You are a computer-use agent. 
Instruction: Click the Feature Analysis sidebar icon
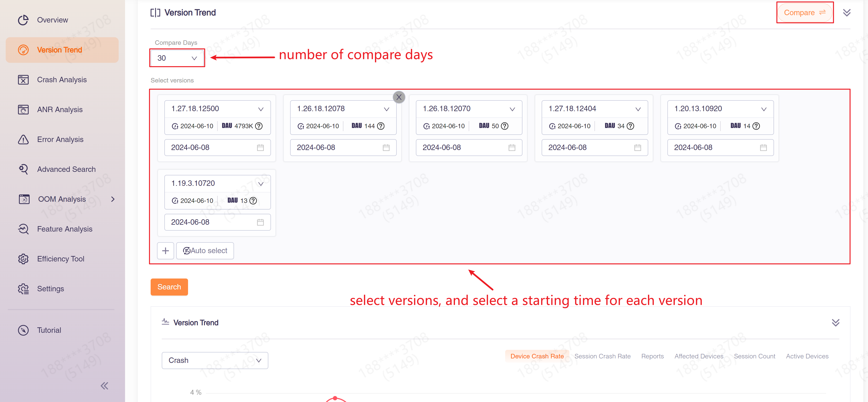[22, 229]
